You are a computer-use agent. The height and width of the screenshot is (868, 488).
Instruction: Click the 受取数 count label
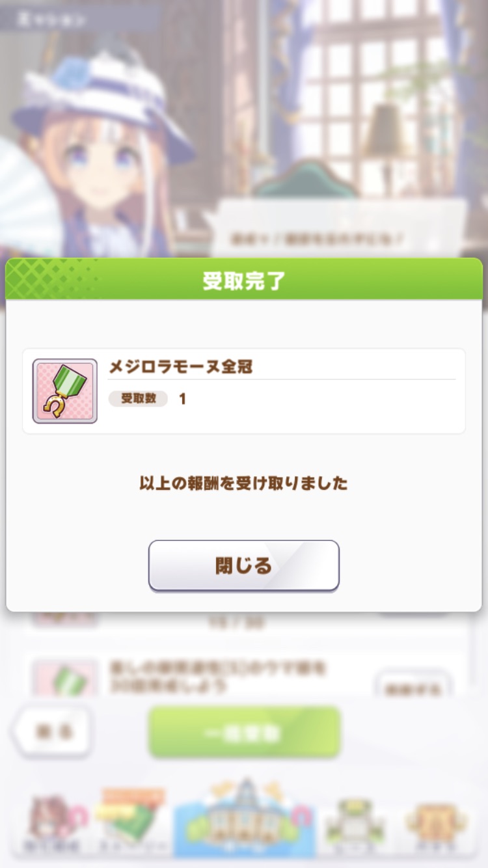click(x=138, y=399)
